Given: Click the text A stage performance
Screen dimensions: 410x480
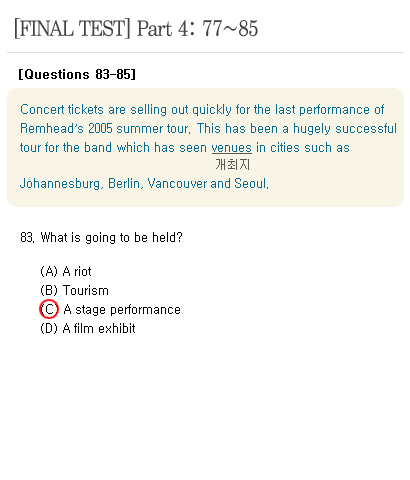Looking at the screenshot, I should (x=122, y=310).
